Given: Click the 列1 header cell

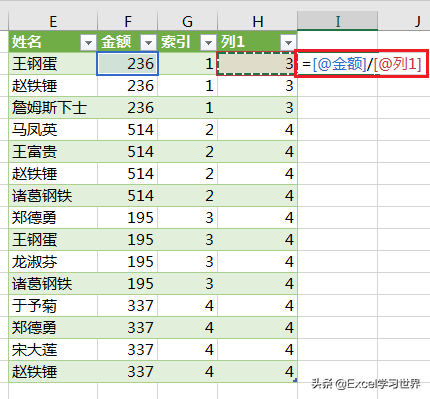Looking at the screenshot, I should (257, 42).
